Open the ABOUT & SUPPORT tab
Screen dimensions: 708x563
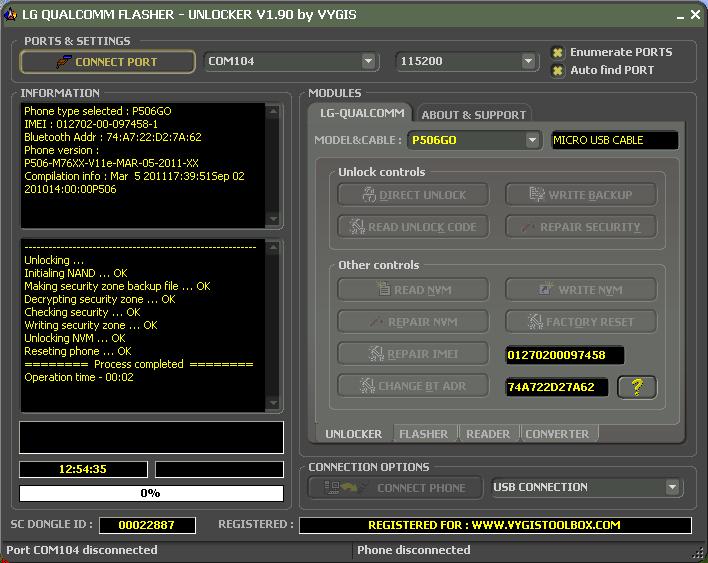[x=474, y=115]
